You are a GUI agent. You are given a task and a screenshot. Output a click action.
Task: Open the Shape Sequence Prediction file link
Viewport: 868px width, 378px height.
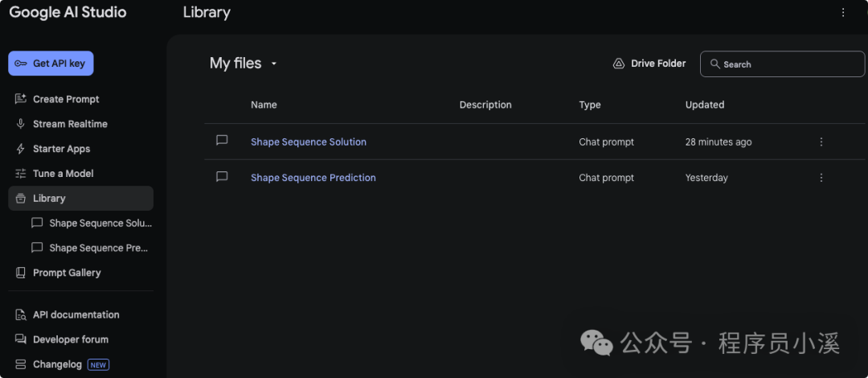point(313,178)
